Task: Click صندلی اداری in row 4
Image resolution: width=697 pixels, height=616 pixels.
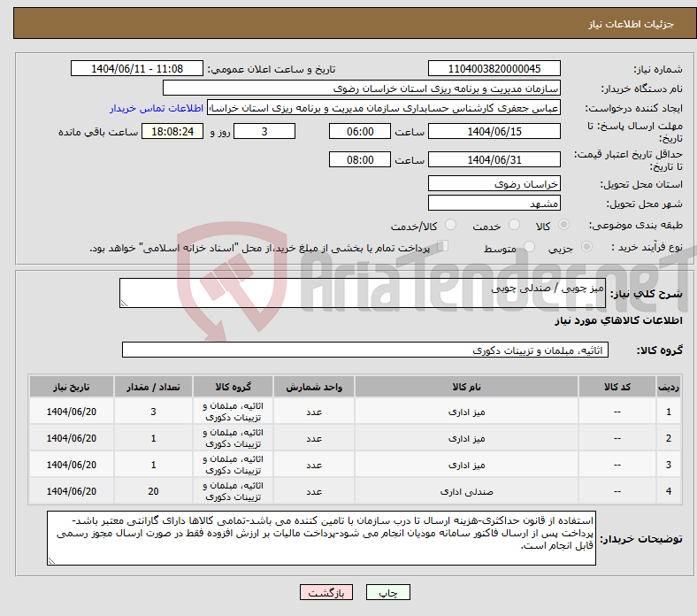Action: (x=466, y=491)
